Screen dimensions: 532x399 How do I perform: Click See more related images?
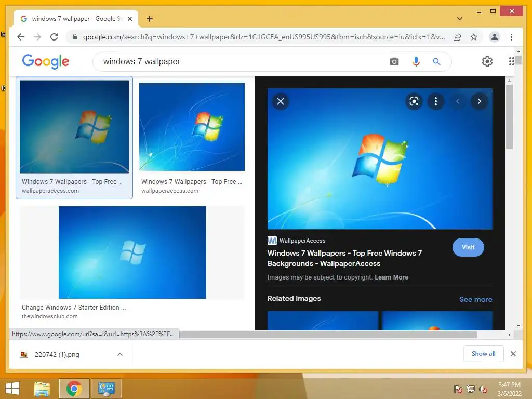coord(476,299)
